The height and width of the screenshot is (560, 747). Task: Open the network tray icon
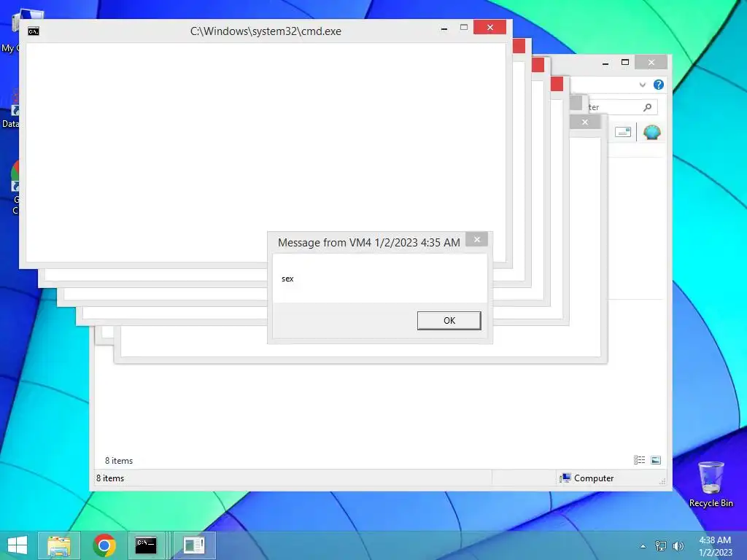tap(661, 545)
